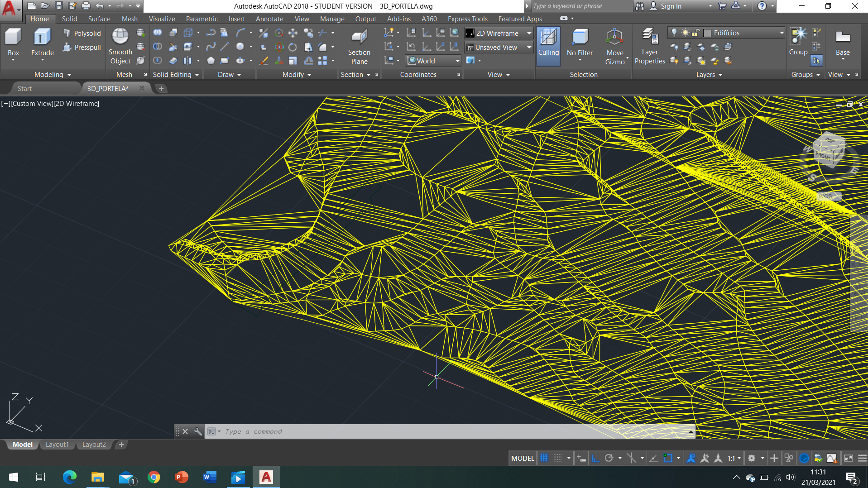This screenshot has height=488, width=868.
Task: Toggle Ortho mode in status bar
Action: tap(595, 458)
